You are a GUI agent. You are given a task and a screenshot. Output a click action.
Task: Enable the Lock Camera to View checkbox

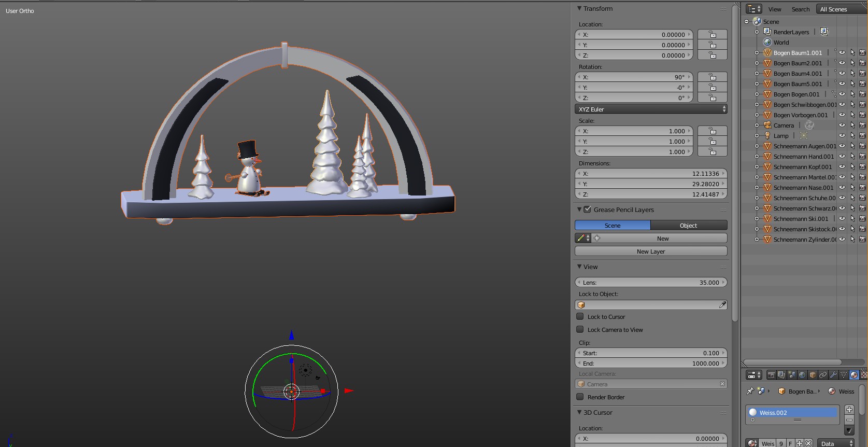point(580,329)
